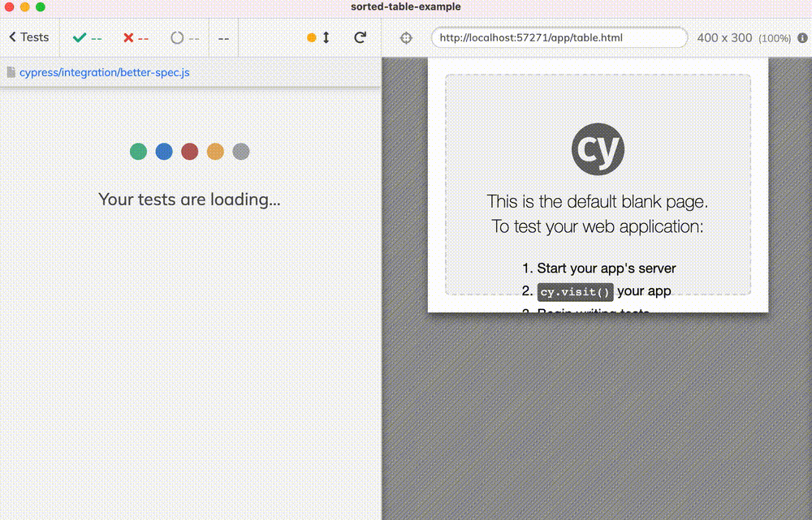This screenshot has height=520, width=812.
Task: Minimize the window with the yellow button
Action: point(25,6)
